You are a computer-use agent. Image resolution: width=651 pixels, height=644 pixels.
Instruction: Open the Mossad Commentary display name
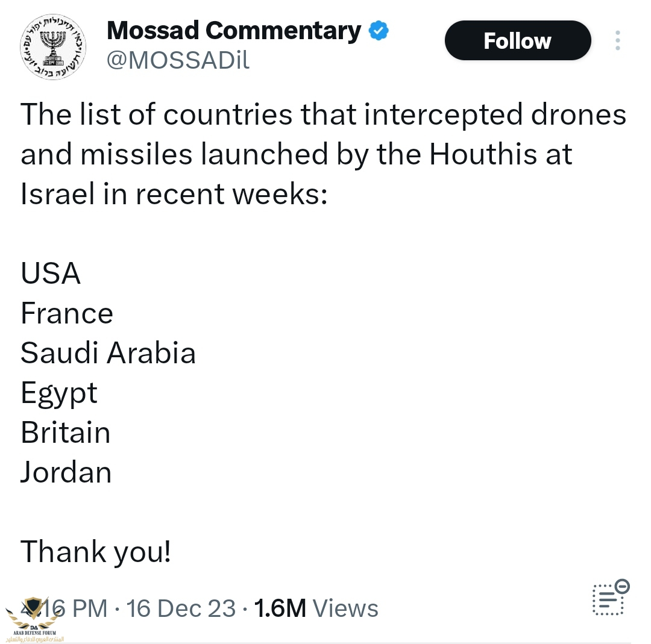234,31
